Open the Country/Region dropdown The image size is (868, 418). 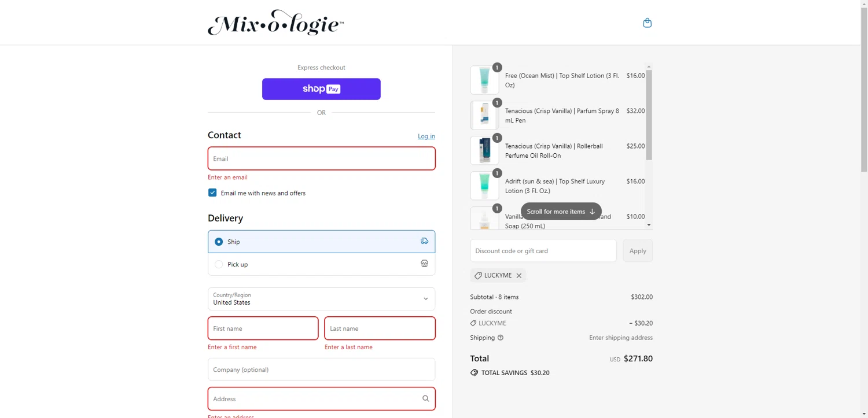click(321, 299)
